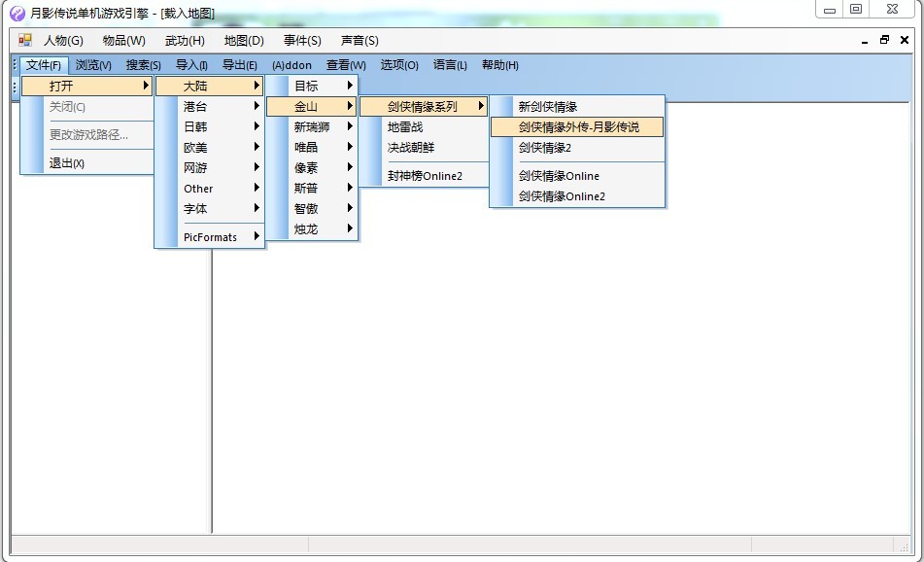Screen dimensions: 924x562
Task: Click the app icon left of 人物(G)
Action: [x=24, y=40]
